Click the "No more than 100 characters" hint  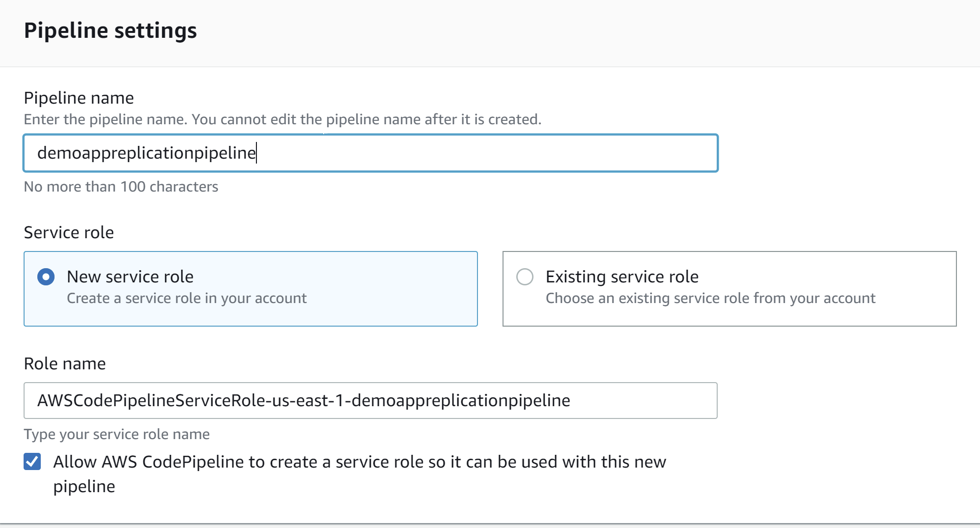tap(121, 187)
